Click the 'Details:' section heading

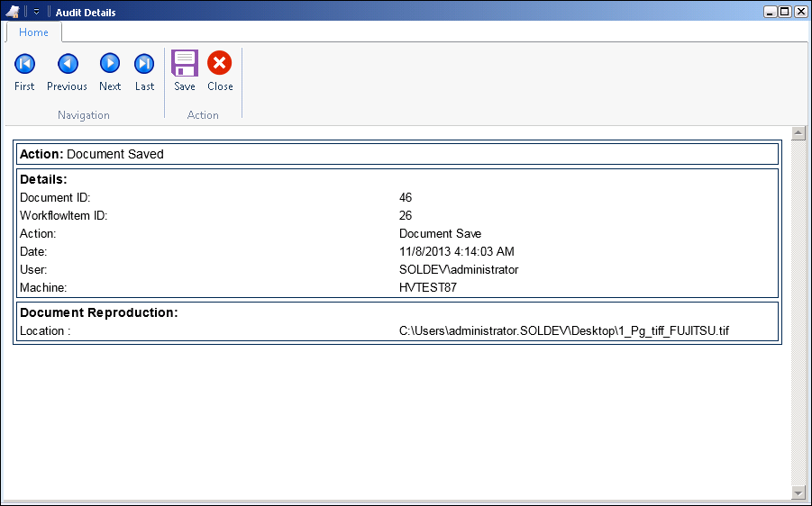(x=43, y=179)
